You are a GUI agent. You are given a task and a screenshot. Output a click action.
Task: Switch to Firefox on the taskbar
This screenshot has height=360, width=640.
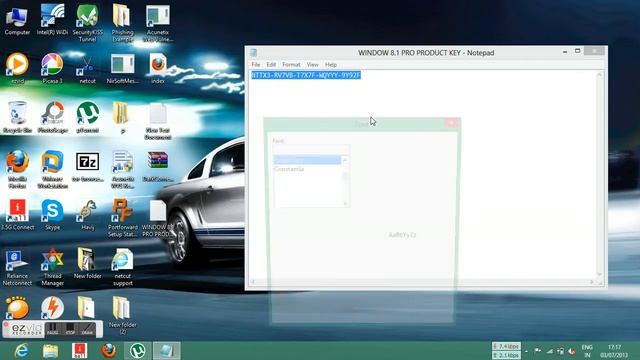pyautogui.click(x=109, y=351)
